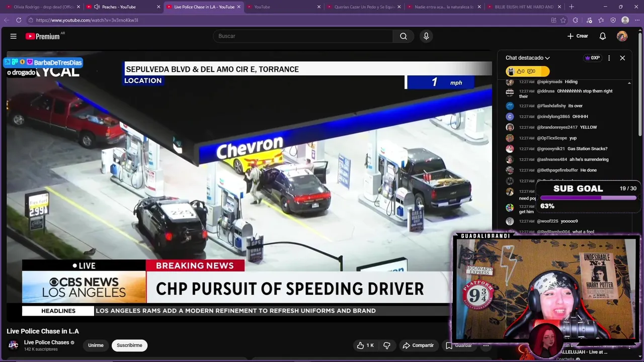Save the video with the Guardar button

459,345
